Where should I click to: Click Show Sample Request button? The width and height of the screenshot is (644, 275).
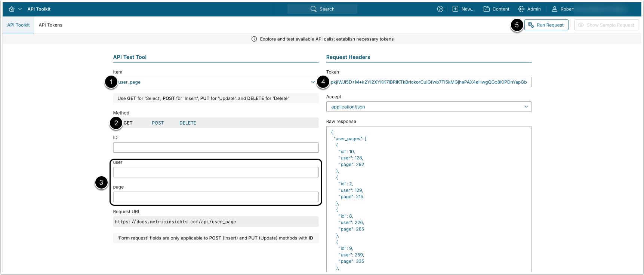point(606,25)
